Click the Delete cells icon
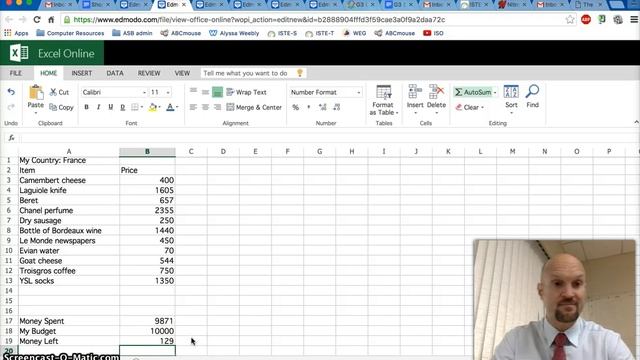This screenshot has width=640, height=360. (x=436, y=92)
